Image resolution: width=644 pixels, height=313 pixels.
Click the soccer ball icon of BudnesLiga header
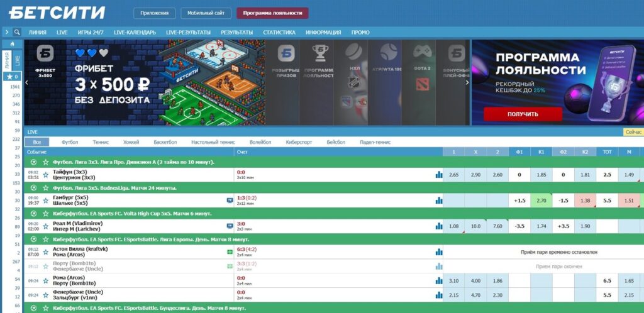34,188
